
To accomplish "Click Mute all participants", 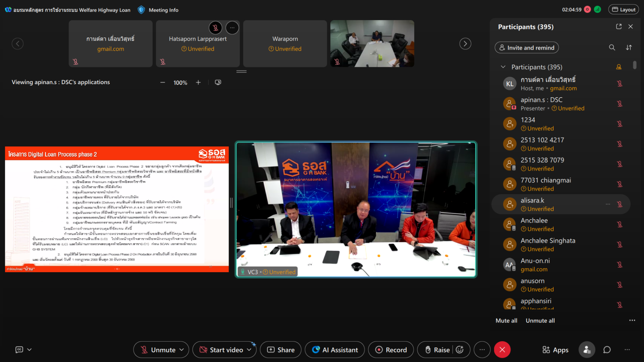I will [x=506, y=321].
